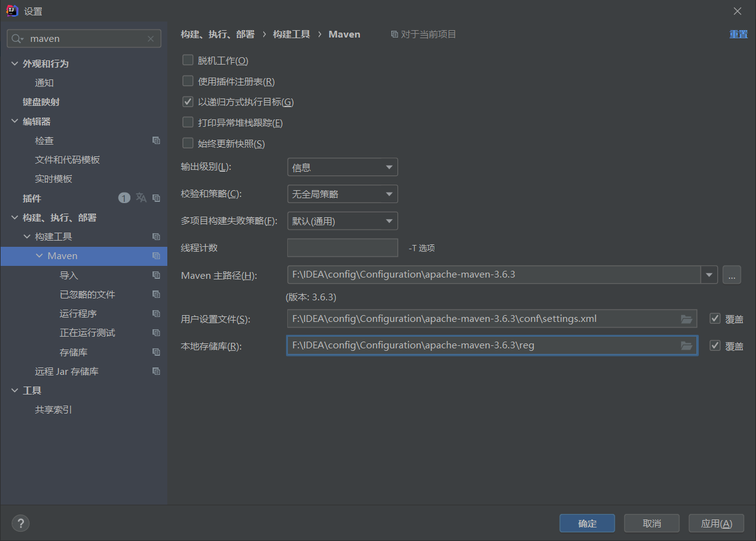Open 导入 under Maven
This screenshot has height=541, width=756.
pyautogui.click(x=69, y=275)
